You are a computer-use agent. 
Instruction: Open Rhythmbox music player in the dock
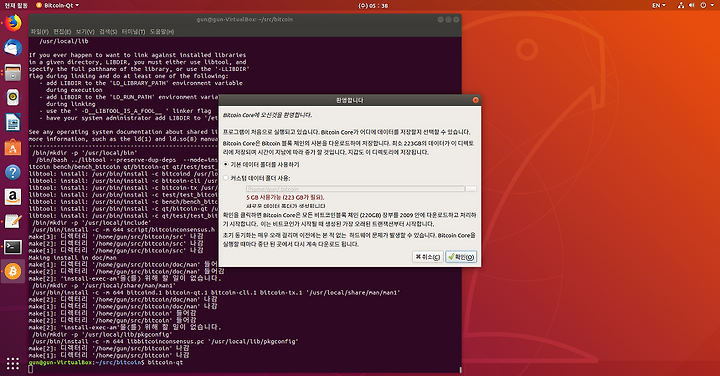click(x=13, y=97)
